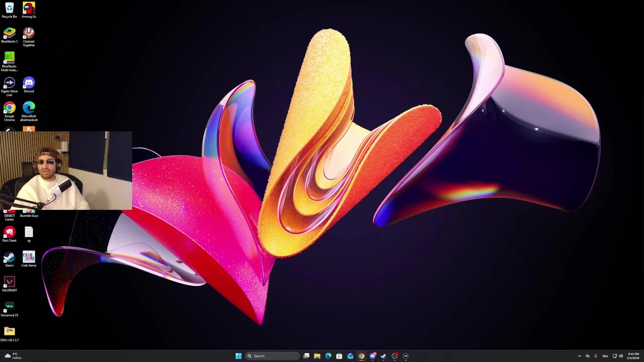Open the DDU v18.1.3.7 folder
This screenshot has height=362, width=644.
pos(9,334)
